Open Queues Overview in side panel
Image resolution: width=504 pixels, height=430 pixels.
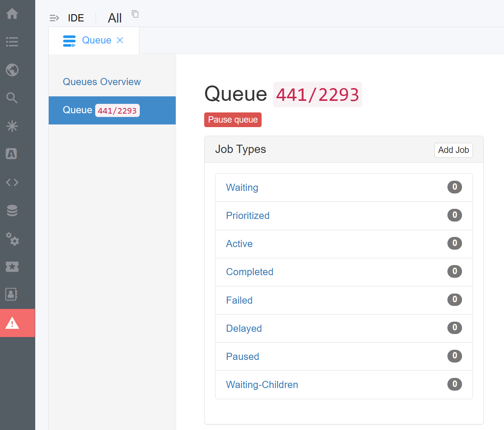[102, 82]
